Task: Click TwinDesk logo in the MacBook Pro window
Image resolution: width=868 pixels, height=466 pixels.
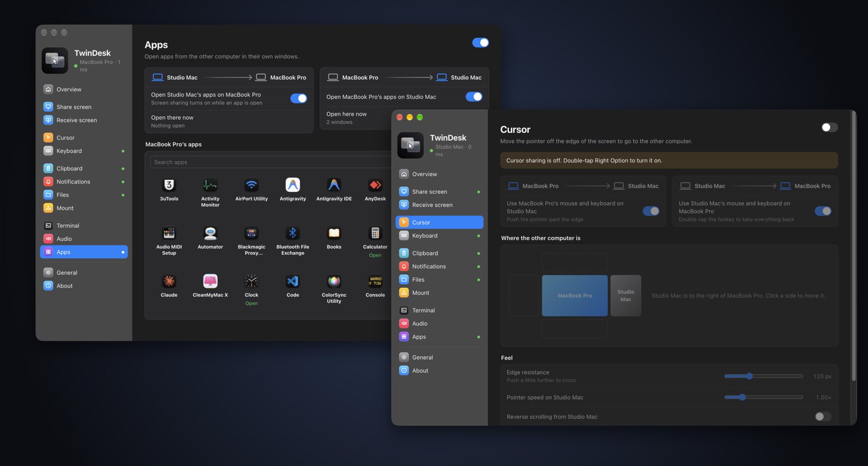Action: click(55, 60)
